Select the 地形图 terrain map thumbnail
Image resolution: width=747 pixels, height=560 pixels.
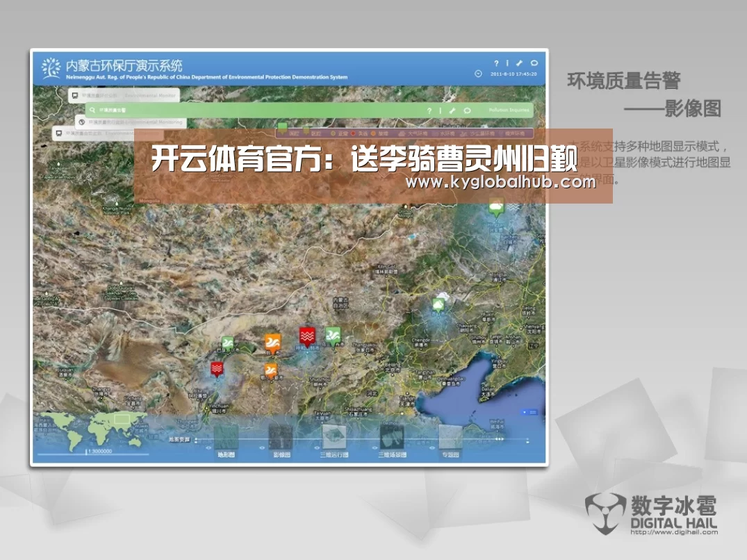tap(226, 436)
